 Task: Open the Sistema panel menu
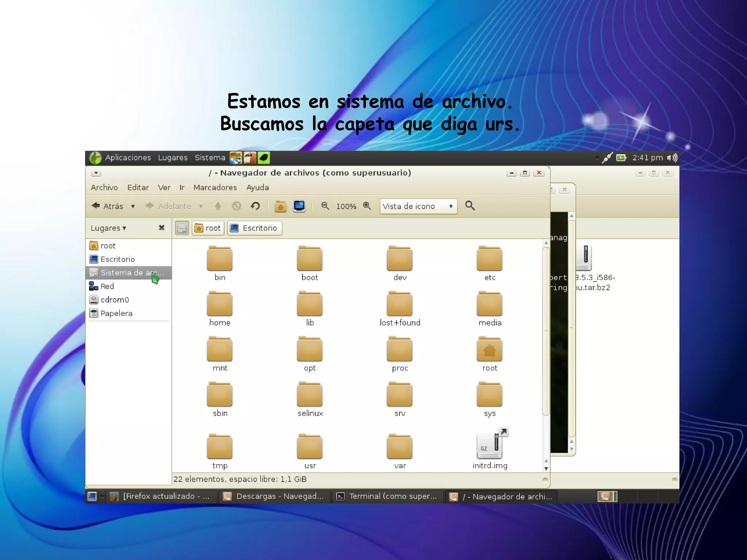[210, 157]
